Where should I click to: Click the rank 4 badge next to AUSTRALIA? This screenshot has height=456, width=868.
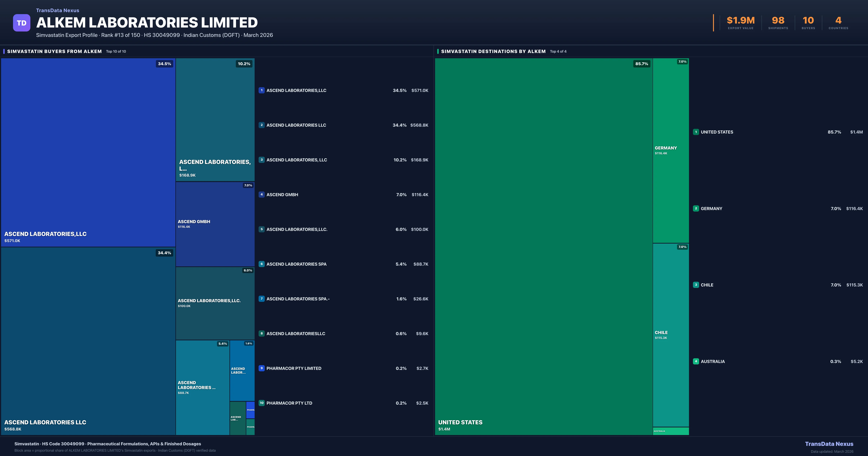click(x=696, y=361)
